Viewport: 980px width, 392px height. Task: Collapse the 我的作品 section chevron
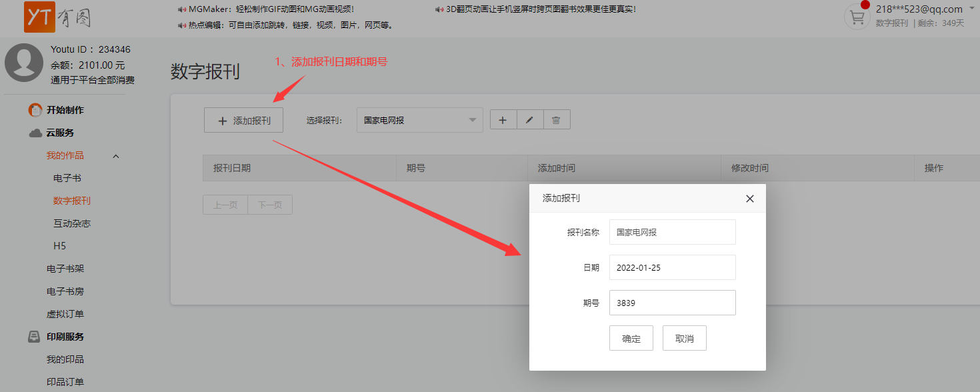pos(116,156)
